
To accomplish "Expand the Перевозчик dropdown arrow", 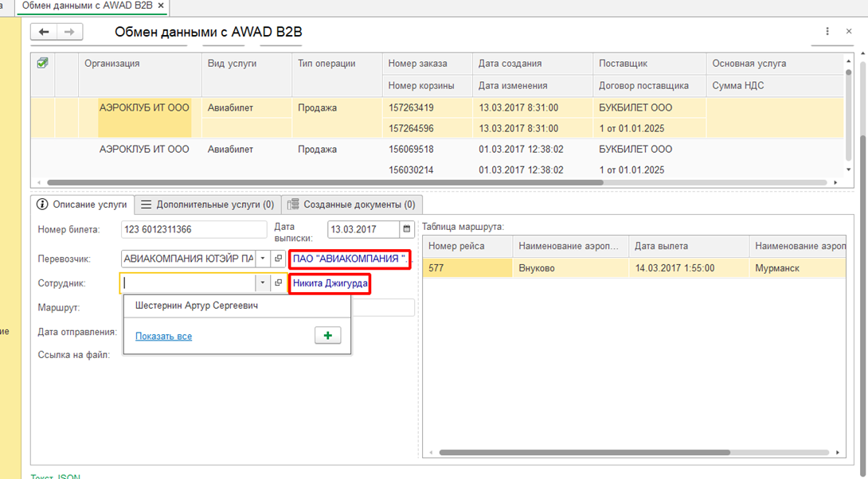I will coord(262,259).
